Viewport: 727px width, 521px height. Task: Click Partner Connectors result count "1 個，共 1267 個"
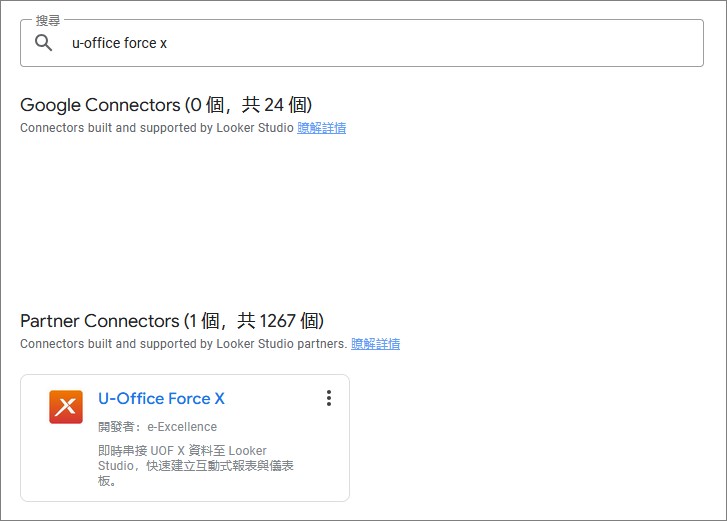pos(254,321)
